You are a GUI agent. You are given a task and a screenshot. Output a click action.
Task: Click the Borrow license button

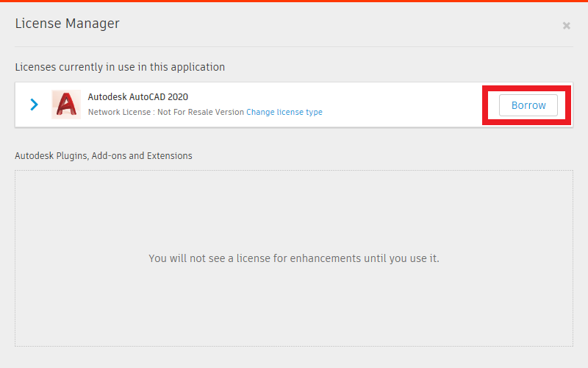(x=528, y=105)
